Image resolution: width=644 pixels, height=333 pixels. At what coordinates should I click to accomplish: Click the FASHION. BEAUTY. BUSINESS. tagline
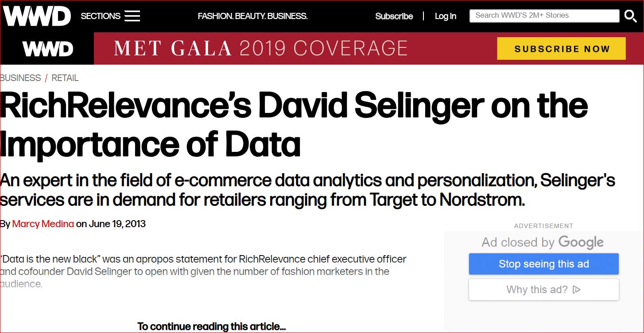pos(252,16)
